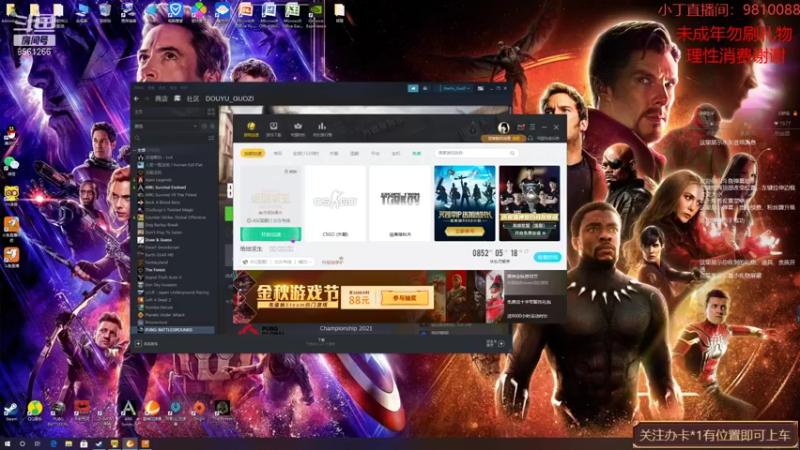Select Left 4 Dead 2 in library

tap(158, 300)
